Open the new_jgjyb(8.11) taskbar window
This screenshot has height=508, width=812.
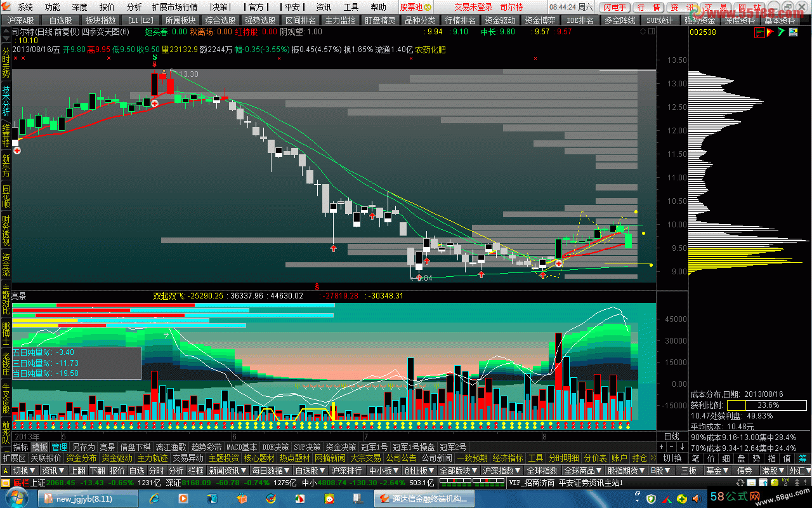click(89, 498)
